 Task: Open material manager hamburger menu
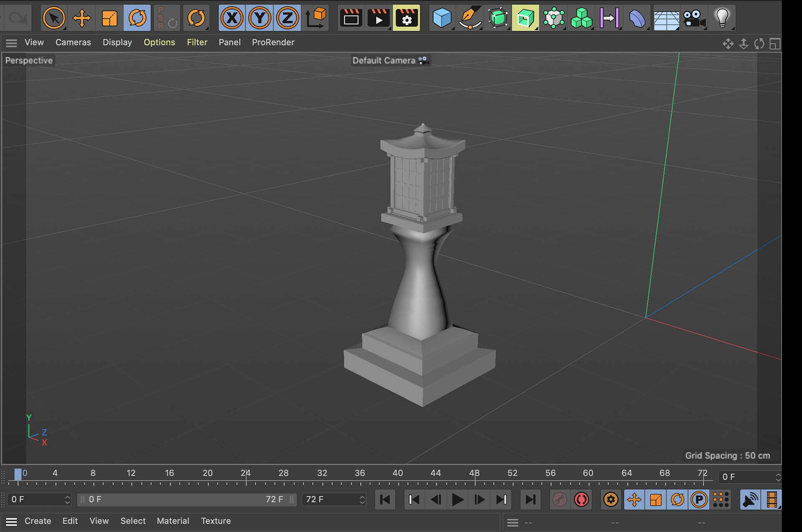(11, 521)
